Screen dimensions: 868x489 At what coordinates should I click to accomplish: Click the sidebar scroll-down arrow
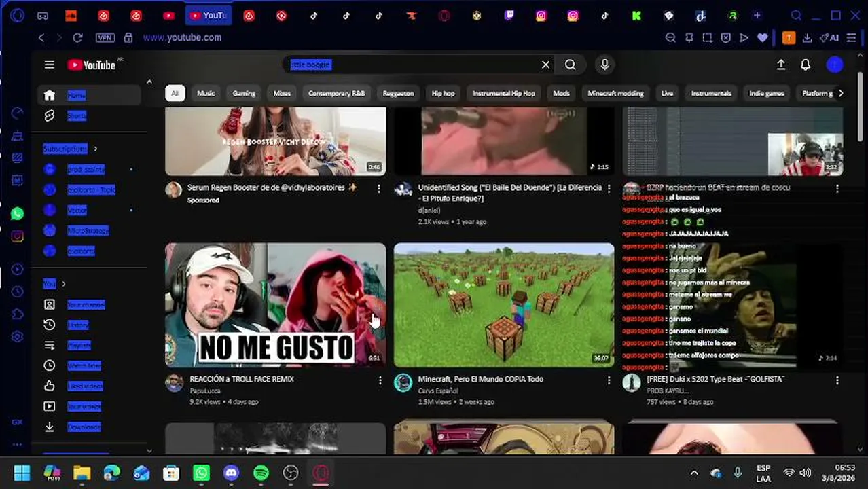(x=149, y=450)
